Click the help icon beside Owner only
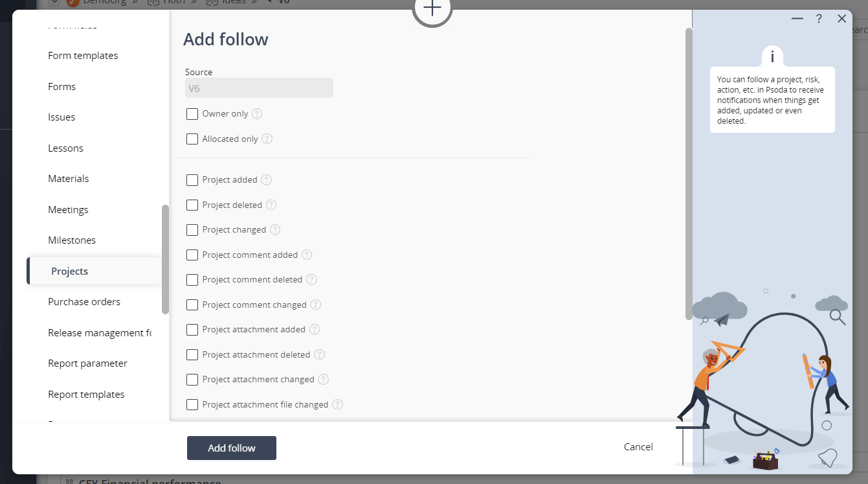 tap(257, 114)
